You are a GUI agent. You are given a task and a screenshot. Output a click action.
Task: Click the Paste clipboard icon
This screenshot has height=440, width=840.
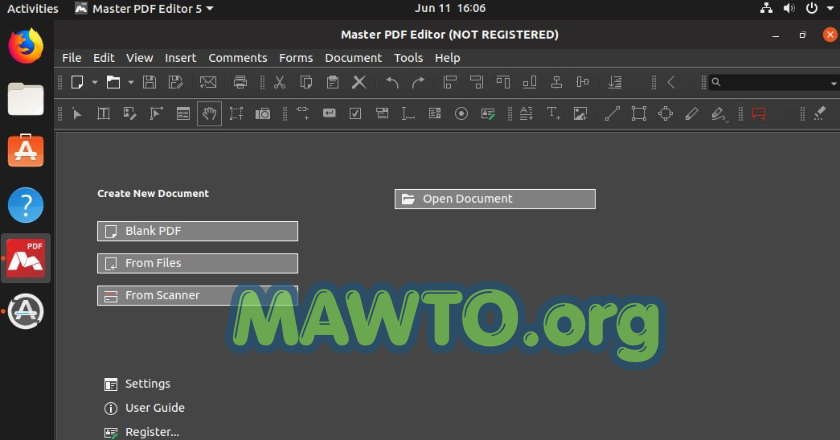[x=333, y=82]
